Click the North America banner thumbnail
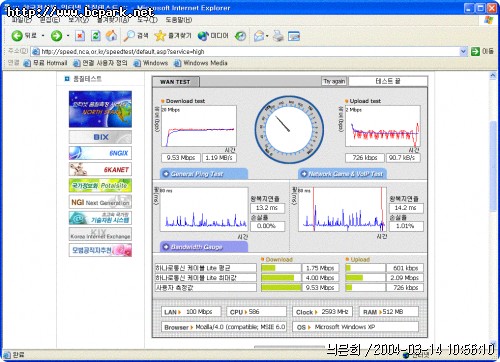The image size is (500, 362). [x=100, y=109]
